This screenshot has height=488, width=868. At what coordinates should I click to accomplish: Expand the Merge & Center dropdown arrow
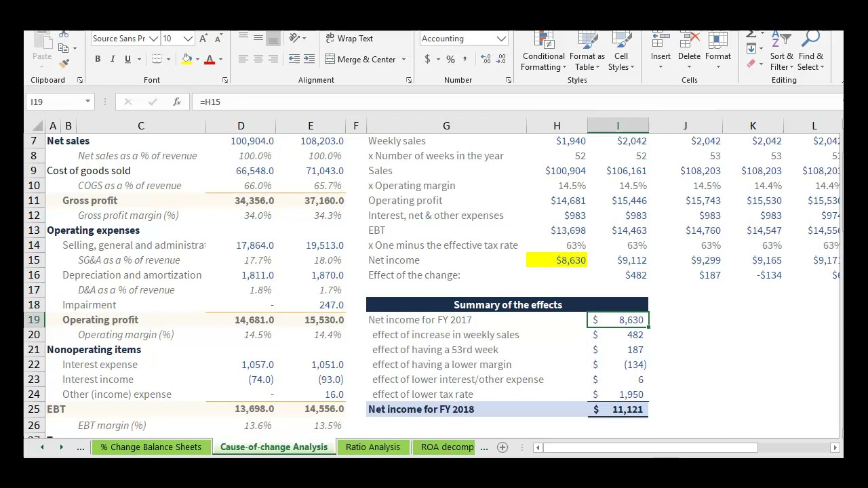[x=403, y=60]
